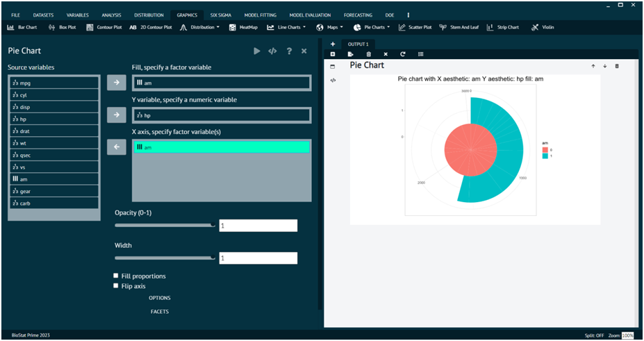
Task: Select mpg in Source variables
Action: point(54,83)
